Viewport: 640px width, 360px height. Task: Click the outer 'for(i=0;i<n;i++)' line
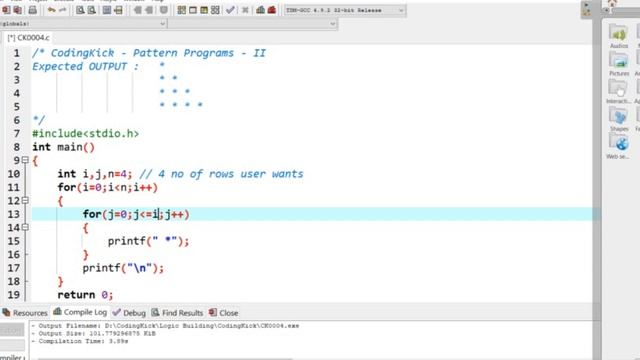[x=107, y=187]
